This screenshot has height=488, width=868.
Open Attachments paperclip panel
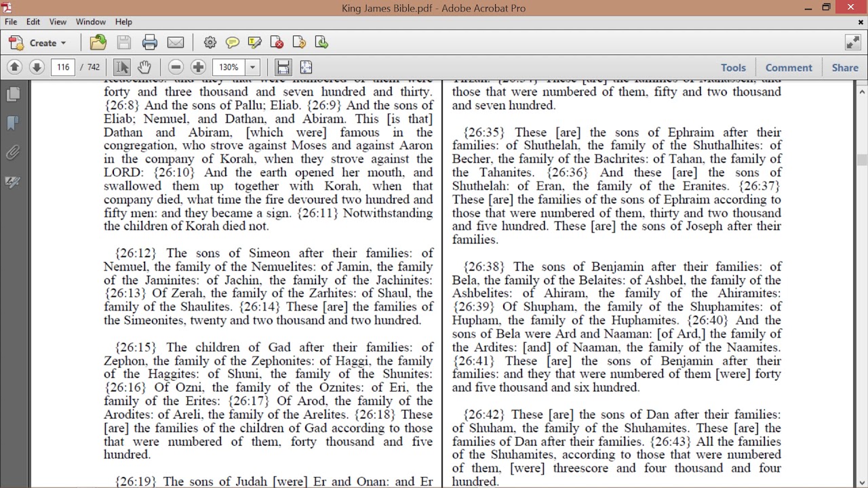tap(13, 152)
